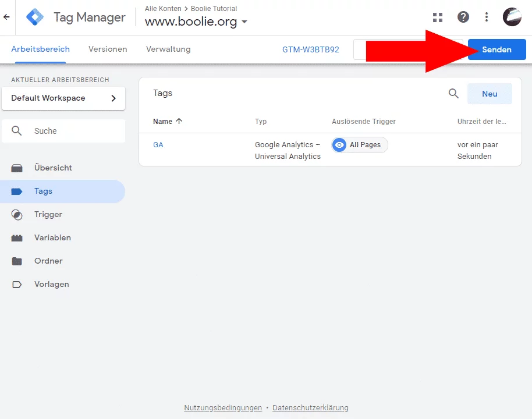
Task: Open the Datenschutzerklärung link
Action: click(310, 407)
